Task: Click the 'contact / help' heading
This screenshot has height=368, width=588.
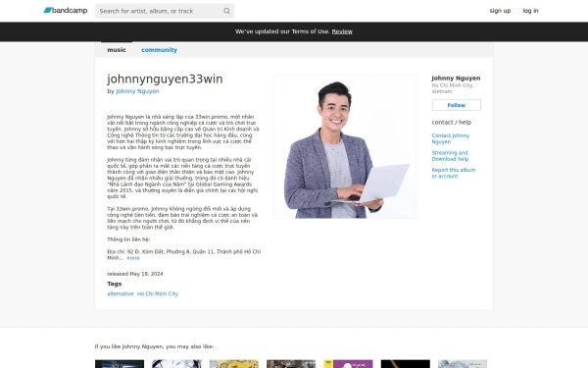Action: [452, 122]
